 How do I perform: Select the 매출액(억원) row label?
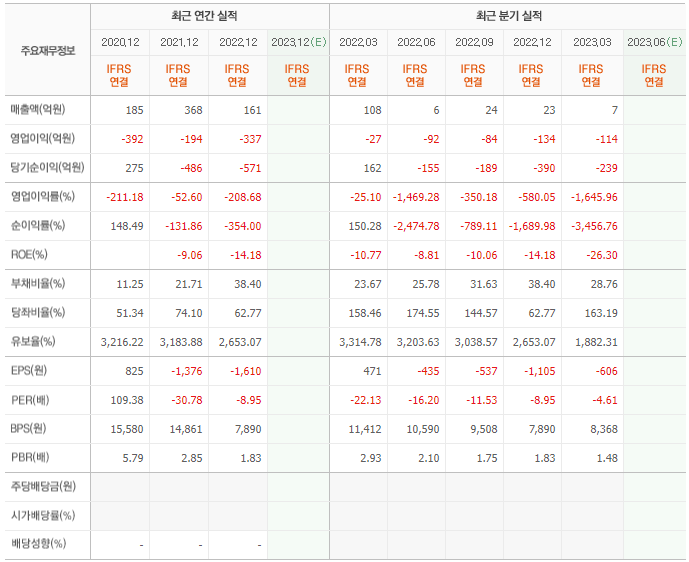click(x=38, y=109)
